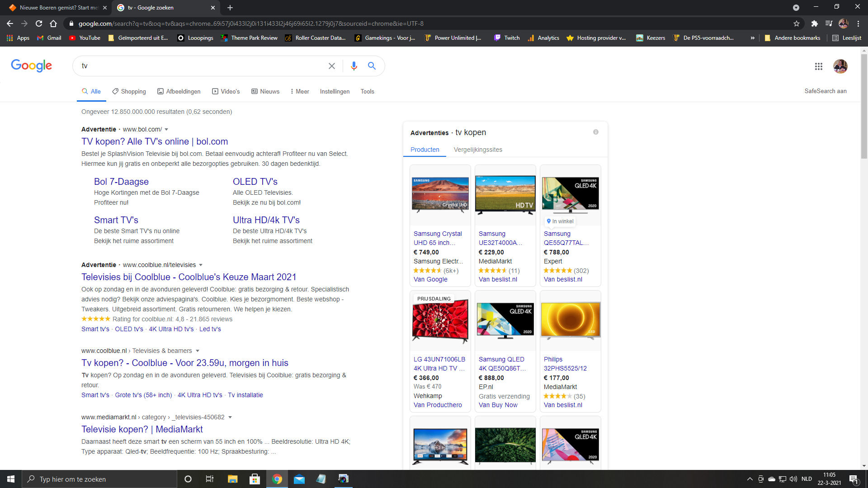The height and width of the screenshot is (488, 868).
Task: Open 'Televisies bij Coolblue' ad link
Action: pos(189,277)
